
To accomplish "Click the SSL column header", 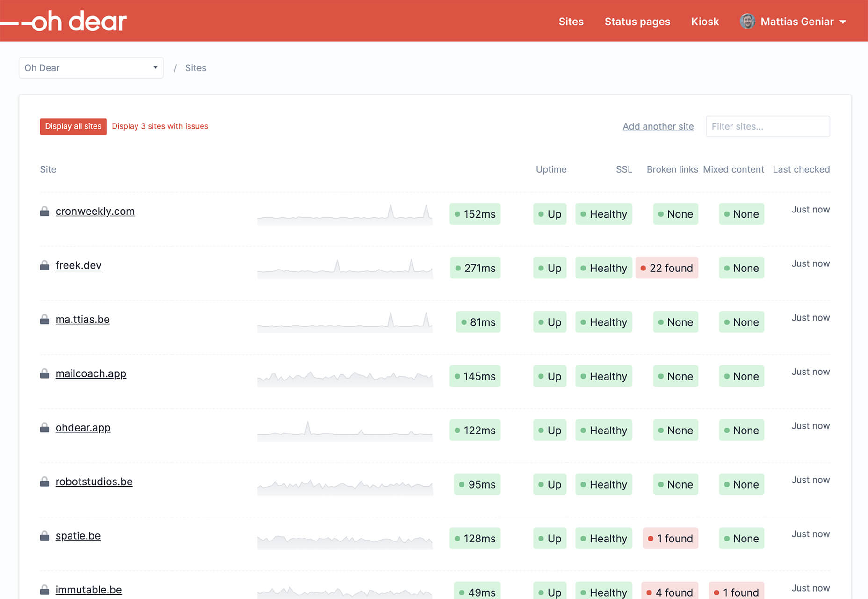I will point(624,169).
